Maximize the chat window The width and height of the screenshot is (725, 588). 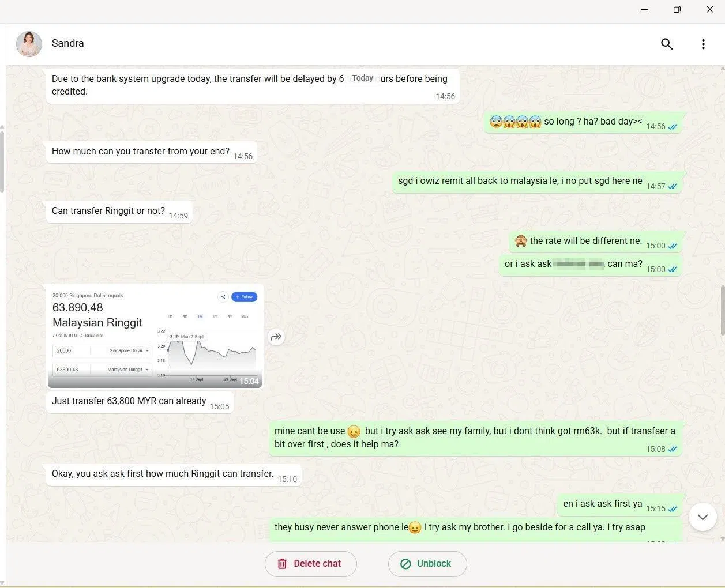[677, 10]
